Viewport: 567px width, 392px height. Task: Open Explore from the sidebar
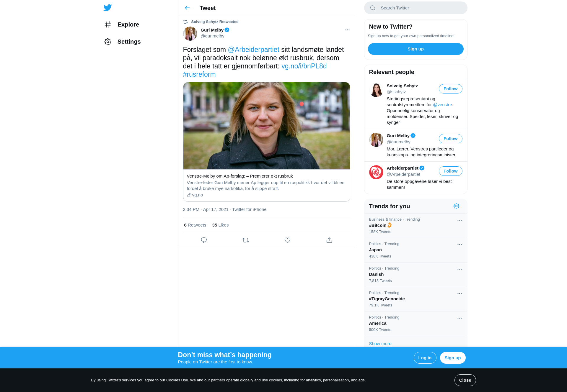(x=122, y=24)
